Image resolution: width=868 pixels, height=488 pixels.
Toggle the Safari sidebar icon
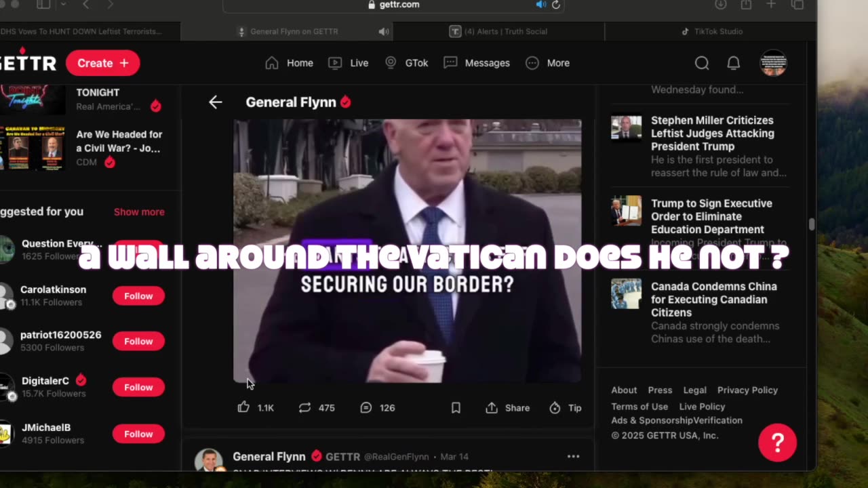click(43, 5)
